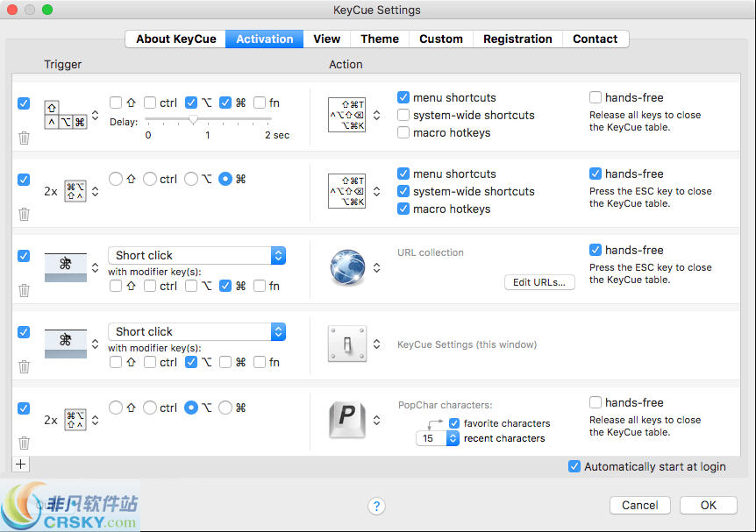Uncheck favorite characters option

(454, 423)
